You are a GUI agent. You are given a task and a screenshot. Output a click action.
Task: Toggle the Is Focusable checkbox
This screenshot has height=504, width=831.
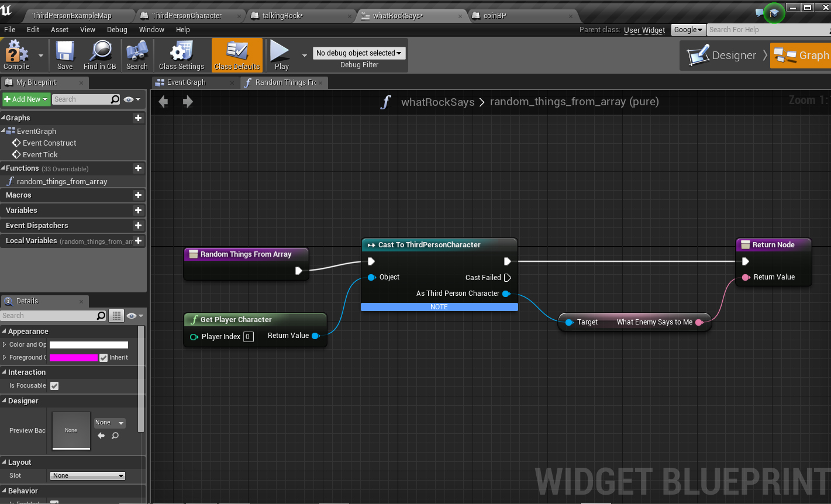tap(54, 386)
